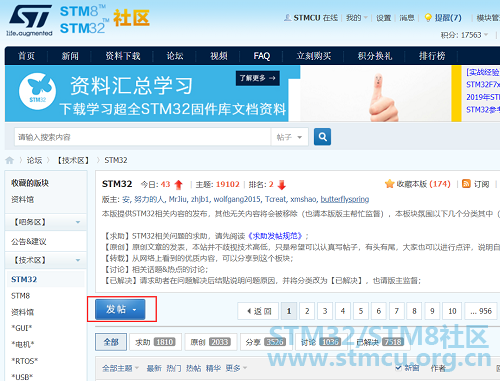Click the 《求助发帖规范》 link
Viewport: 500px width, 381px height.
(x=275, y=236)
